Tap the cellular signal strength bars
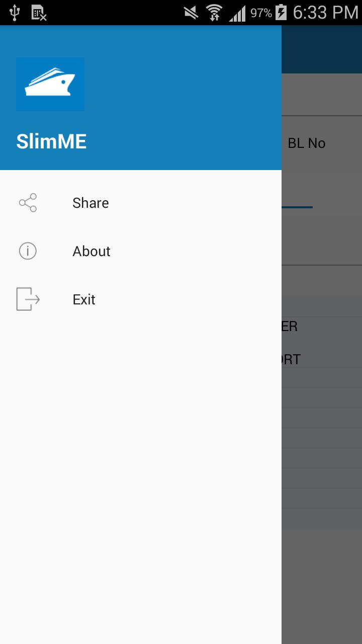Screen dimensions: 362x644 click(237, 13)
